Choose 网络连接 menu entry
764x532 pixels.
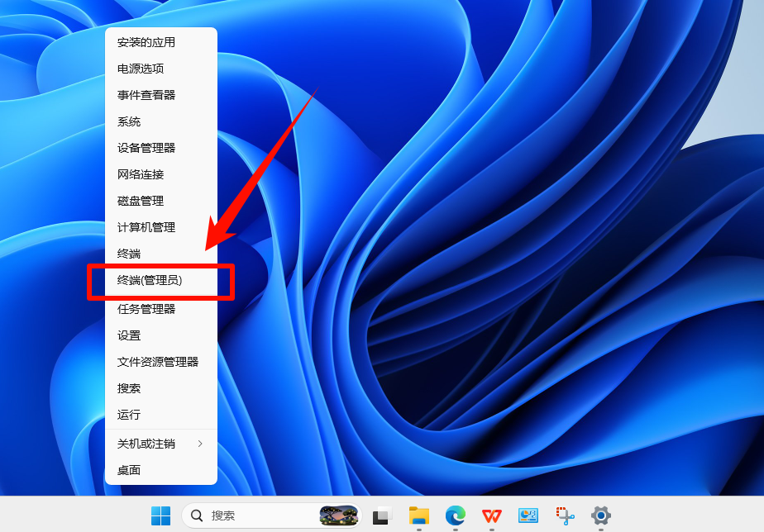tap(161, 174)
